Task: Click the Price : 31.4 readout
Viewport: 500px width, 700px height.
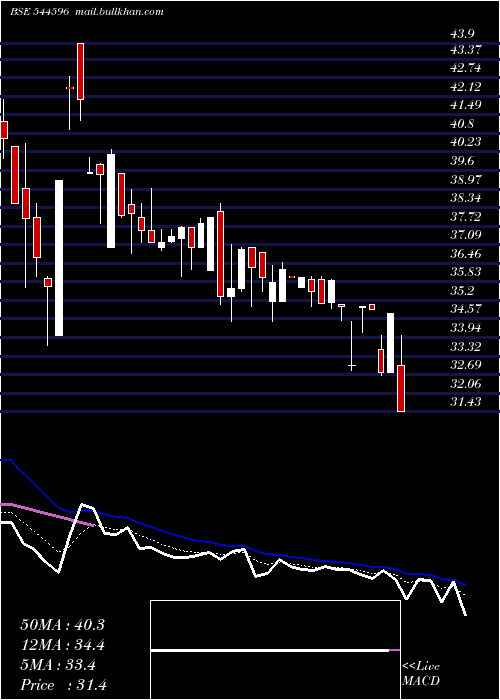Action: click(63, 685)
